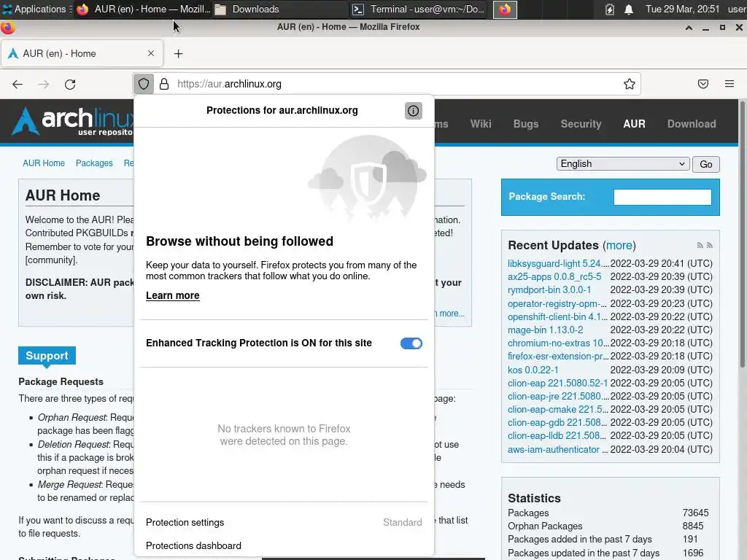
Task: Click the info icon in protections panel
Action: 413,111
